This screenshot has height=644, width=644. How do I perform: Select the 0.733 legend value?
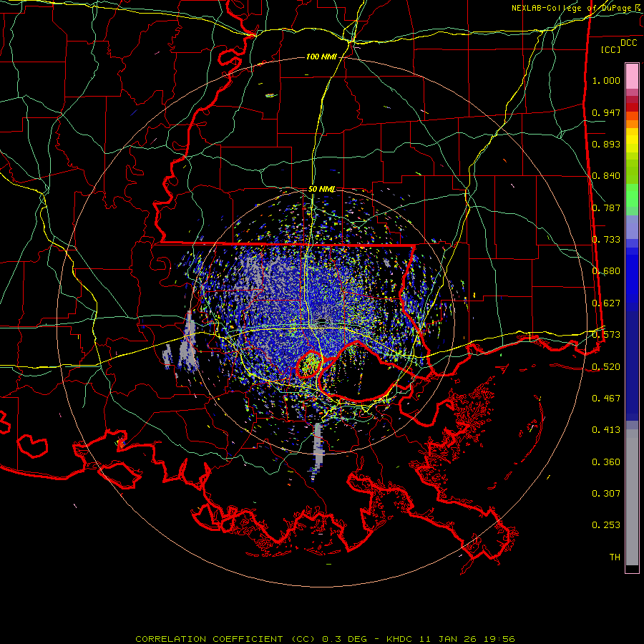pyautogui.click(x=606, y=240)
